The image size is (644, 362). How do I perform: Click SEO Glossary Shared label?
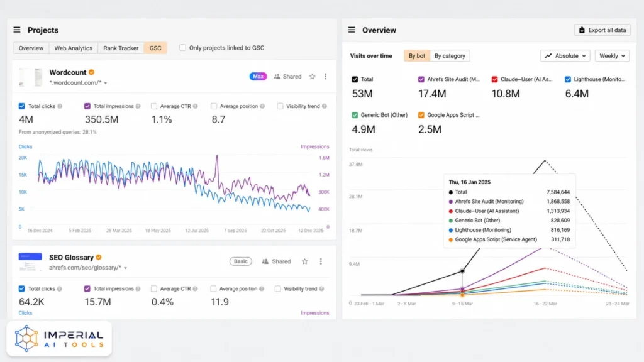pyautogui.click(x=281, y=261)
